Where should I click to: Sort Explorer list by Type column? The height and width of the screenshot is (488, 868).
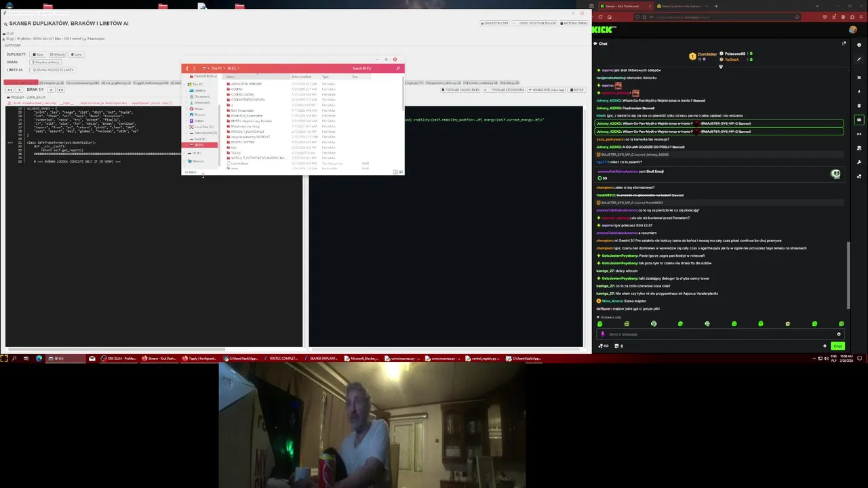pyautogui.click(x=336, y=77)
